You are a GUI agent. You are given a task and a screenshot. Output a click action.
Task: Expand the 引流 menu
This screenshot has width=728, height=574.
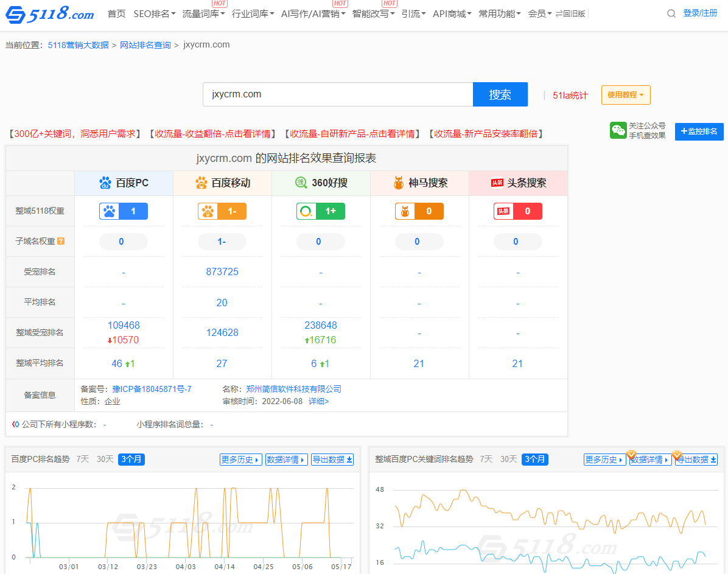pyautogui.click(x=413, y=14)
